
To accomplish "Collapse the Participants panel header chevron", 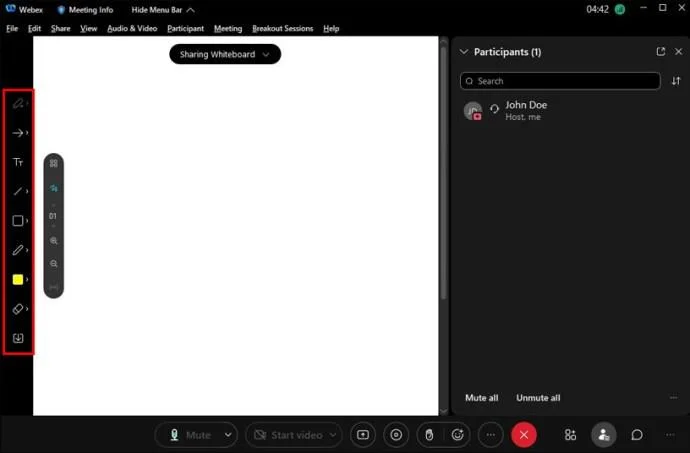I will click(x=464, y=52).
